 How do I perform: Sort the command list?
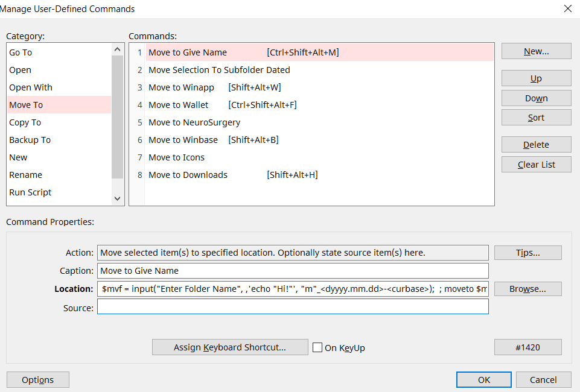coord(535,117)
